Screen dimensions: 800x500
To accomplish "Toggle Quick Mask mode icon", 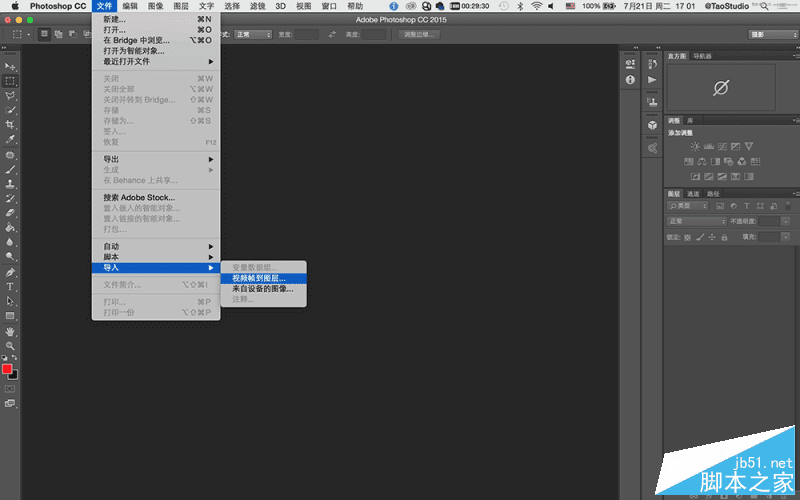I will click(x=10, y=389).
